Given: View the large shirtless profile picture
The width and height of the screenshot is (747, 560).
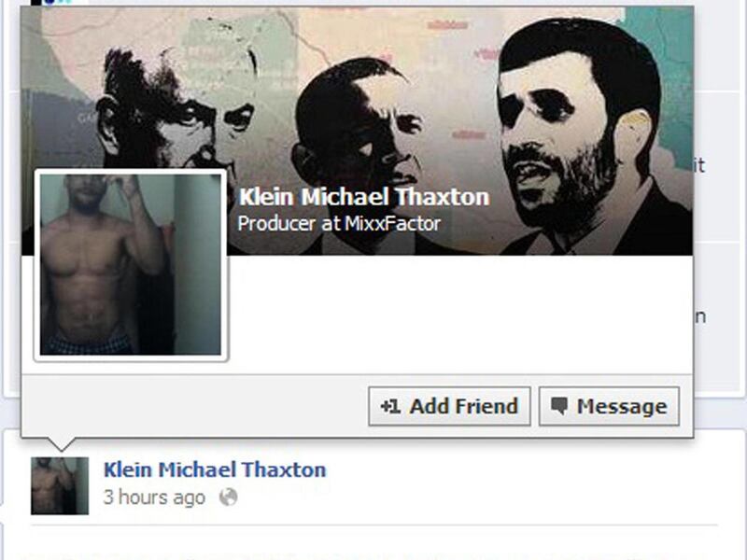Looking at the screenshot, I should pos(131,265).
